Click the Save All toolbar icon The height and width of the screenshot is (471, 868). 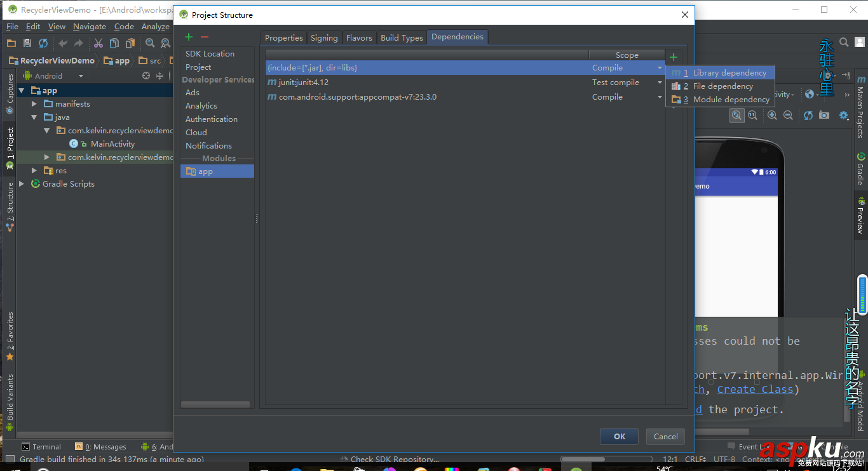coord(27,43)
